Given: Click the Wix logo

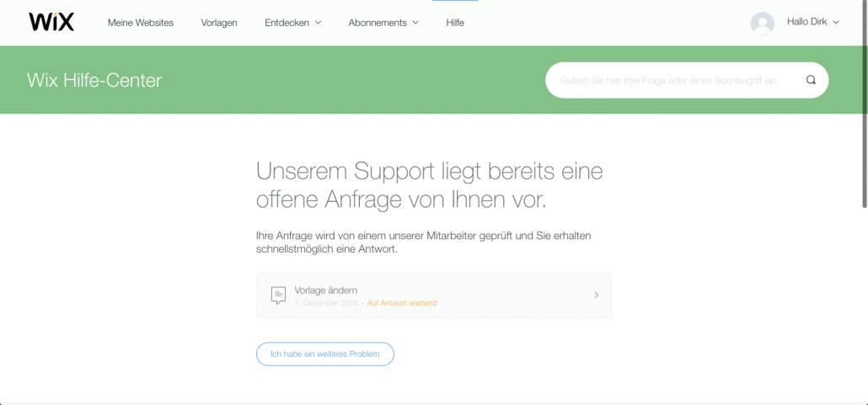Looking at the screenshot, I should (51, 22).
